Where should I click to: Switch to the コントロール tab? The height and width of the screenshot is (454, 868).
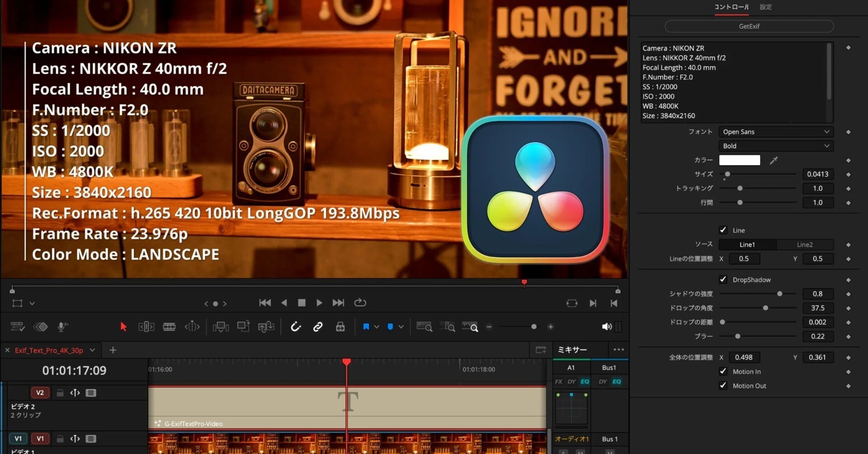pos(731,7)
